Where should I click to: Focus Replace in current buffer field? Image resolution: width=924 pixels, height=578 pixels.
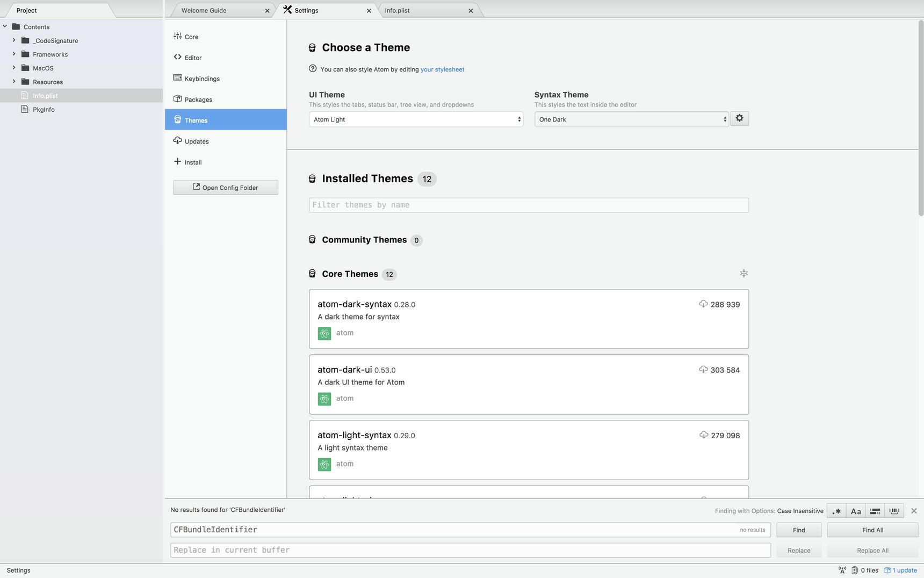[x=471, y=550]
